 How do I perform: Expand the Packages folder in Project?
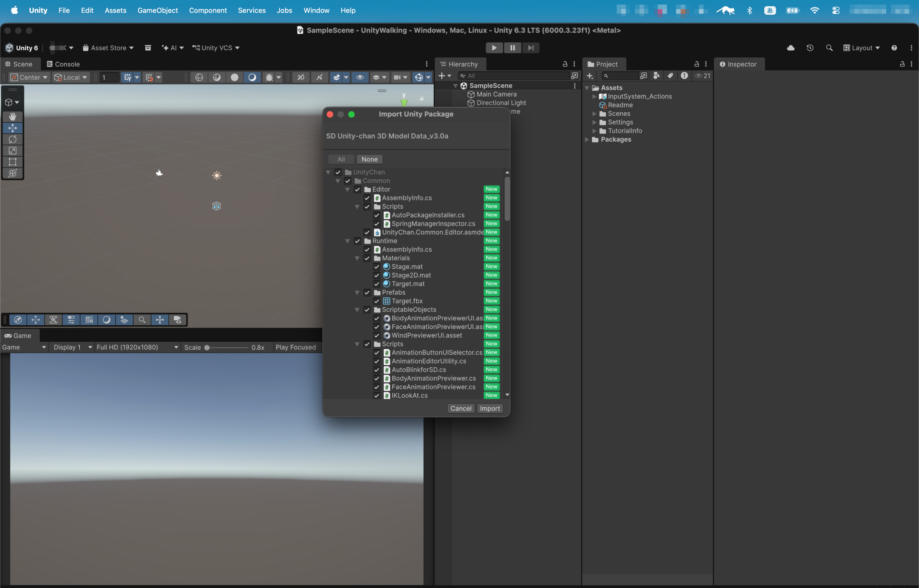coord(587,140)
